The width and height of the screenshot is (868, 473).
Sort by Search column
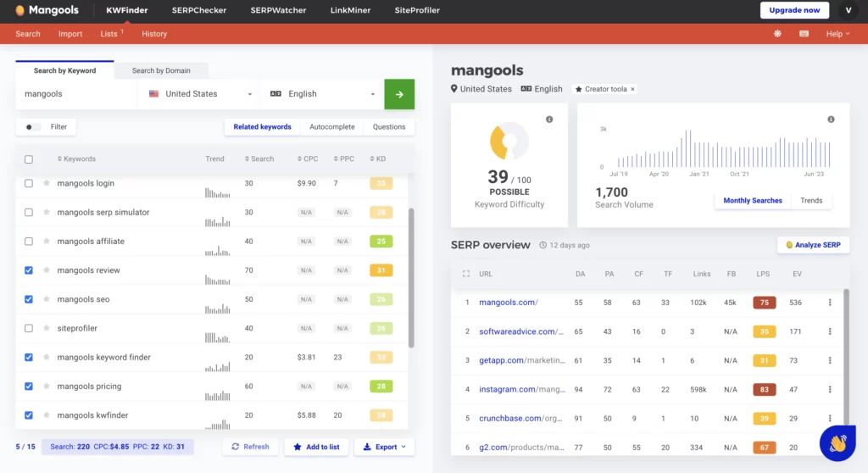pyautogui.click(x=259, y=159)
